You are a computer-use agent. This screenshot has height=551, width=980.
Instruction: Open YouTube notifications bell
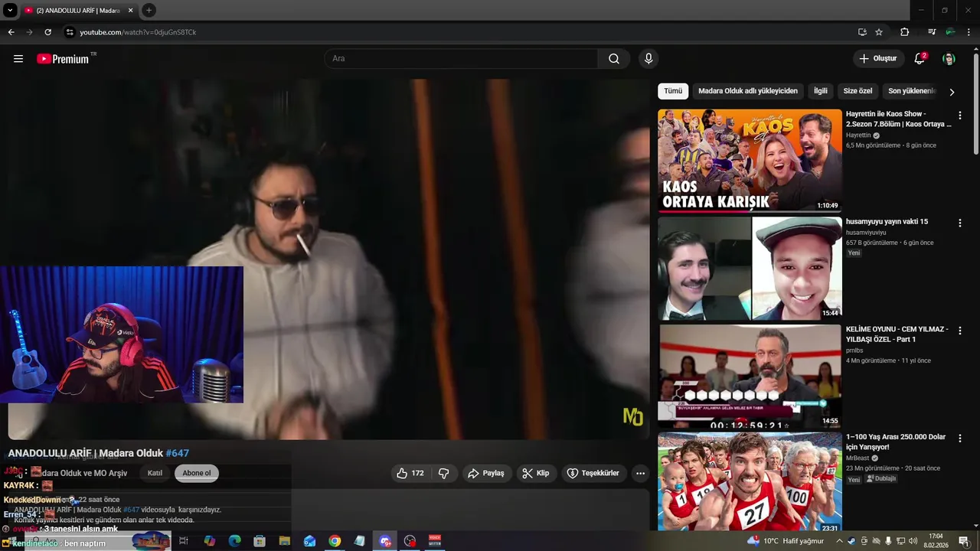920,59
